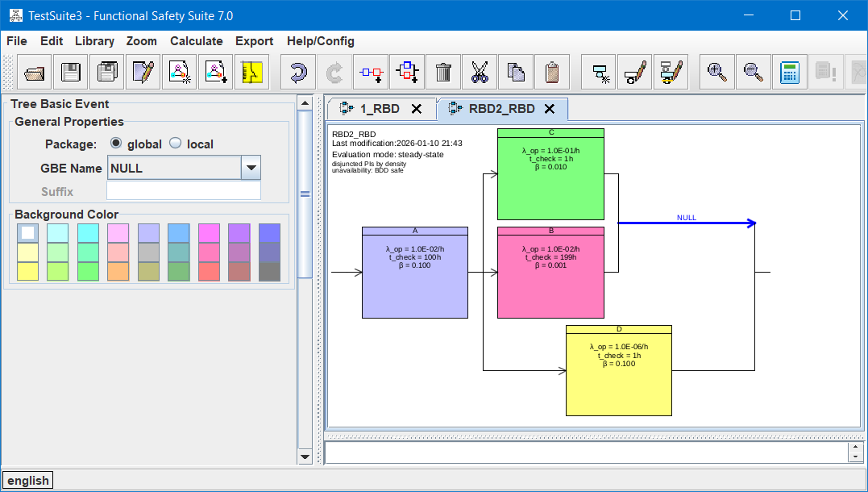Open the calculator icon in toolbar
868x492 pixels.
(789, 73)
